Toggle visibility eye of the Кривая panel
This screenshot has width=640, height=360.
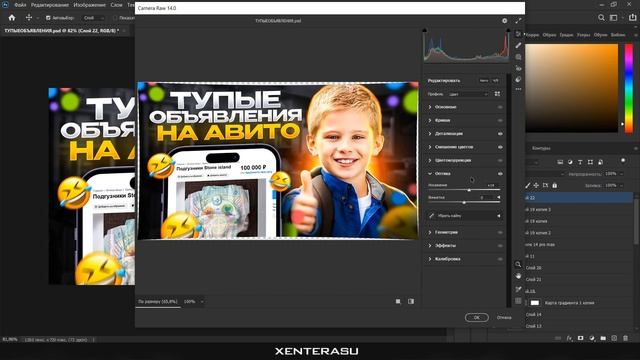coord(500,120)
